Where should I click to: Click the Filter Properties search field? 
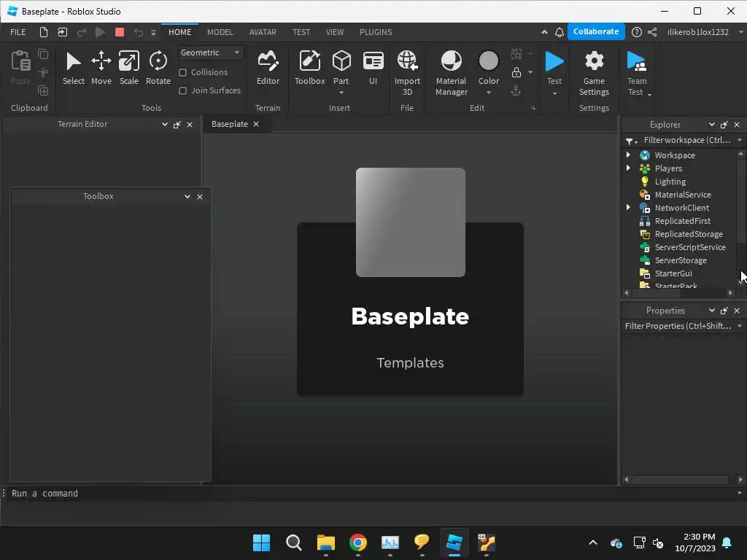tap(678, 326)
